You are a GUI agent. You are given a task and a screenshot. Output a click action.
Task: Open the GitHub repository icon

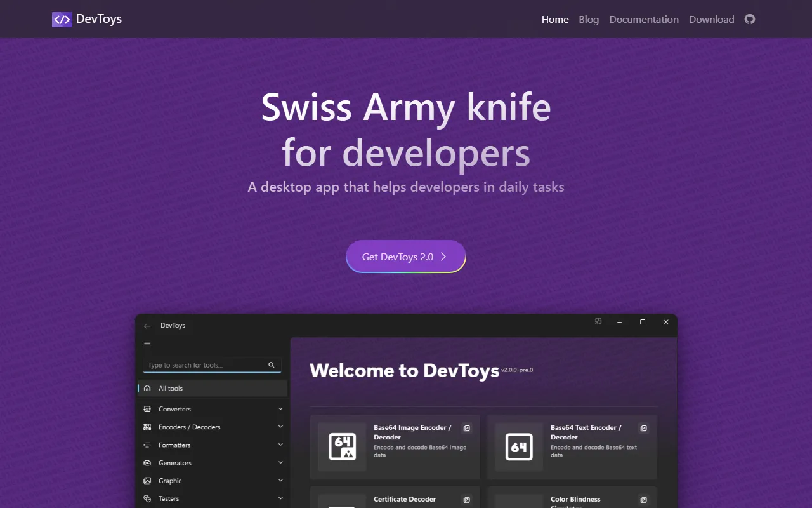tap(750, 19)
